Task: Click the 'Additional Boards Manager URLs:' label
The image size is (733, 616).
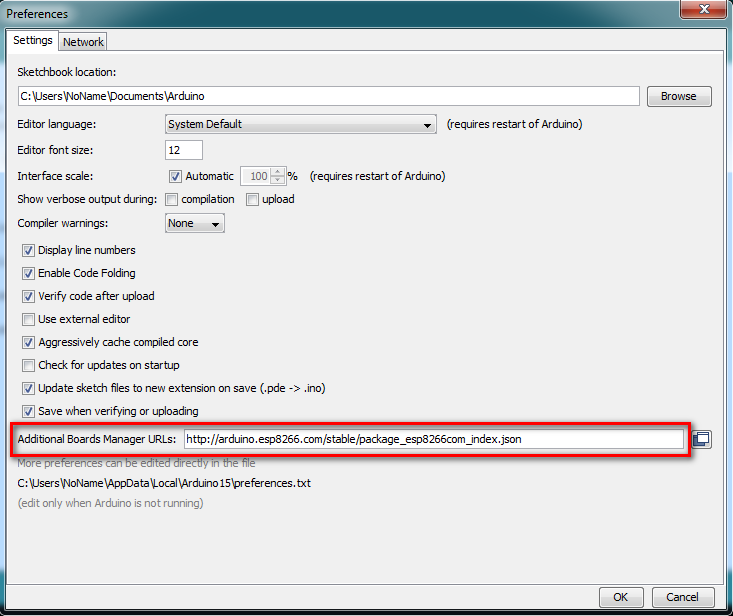Action: pyautogui.click(x=97, y=439)
